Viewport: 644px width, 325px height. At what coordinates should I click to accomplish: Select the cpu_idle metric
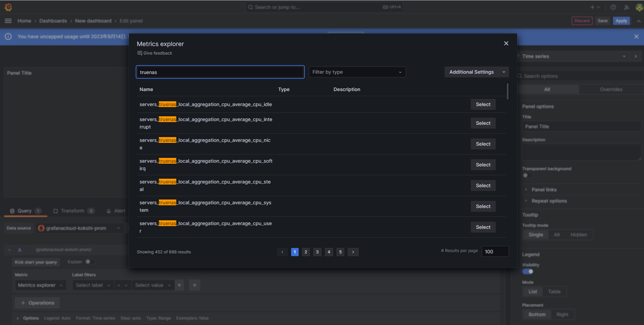[483, 104]
